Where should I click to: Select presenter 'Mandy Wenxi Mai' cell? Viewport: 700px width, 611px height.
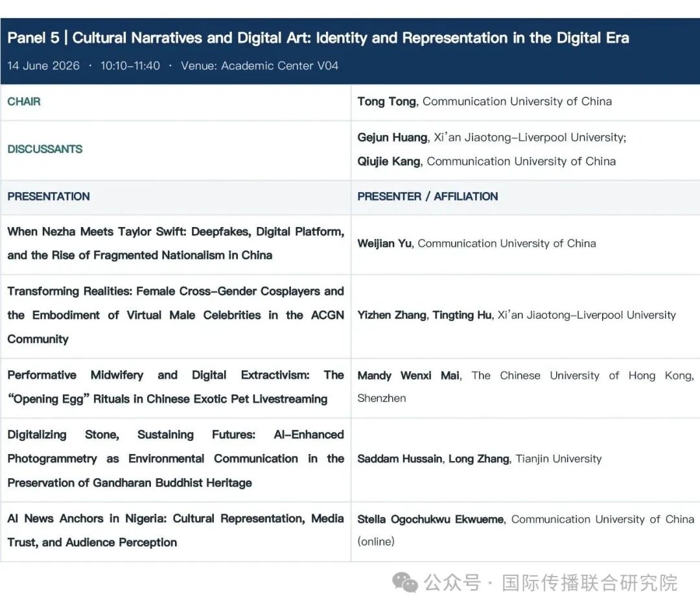pyautogui.click(x=526, y=387)
